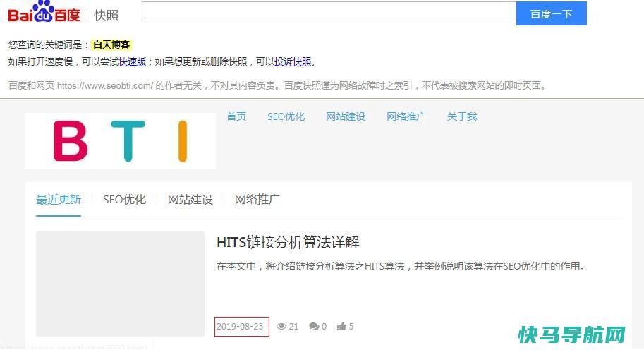Click the thumbs-up like icon
This screenshot has height=350, width=644.
(341, 327)
